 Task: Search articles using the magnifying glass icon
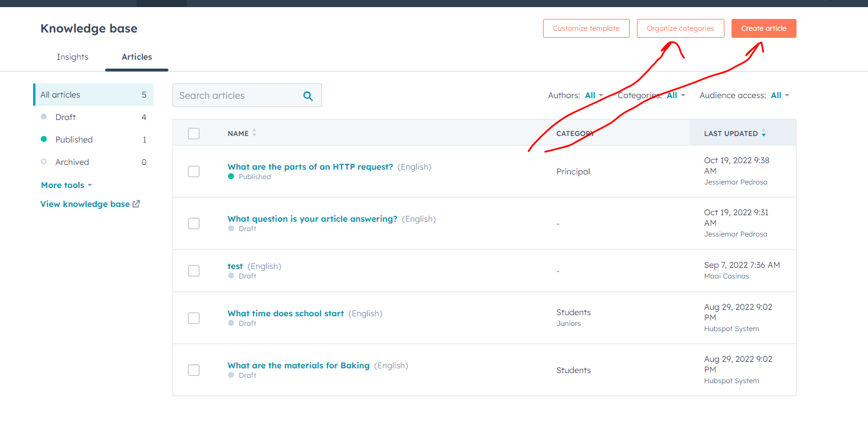tap(308, 95)
